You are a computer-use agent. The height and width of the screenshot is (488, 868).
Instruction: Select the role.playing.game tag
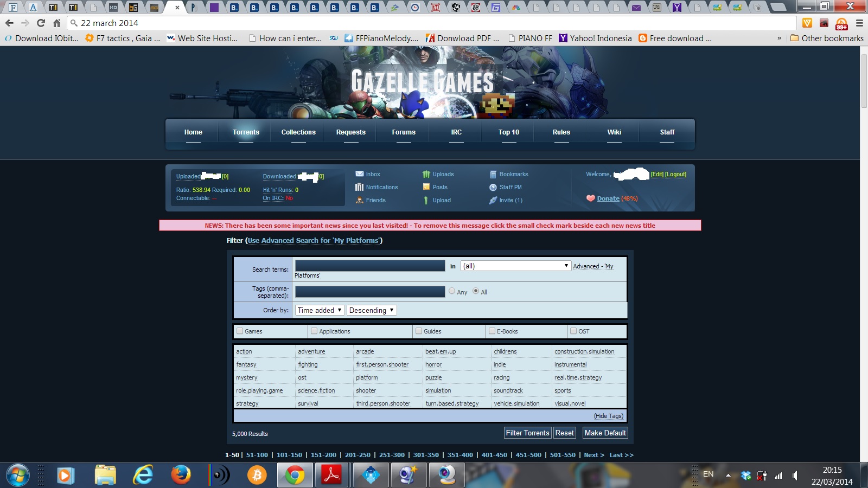[x=259, y=390]
